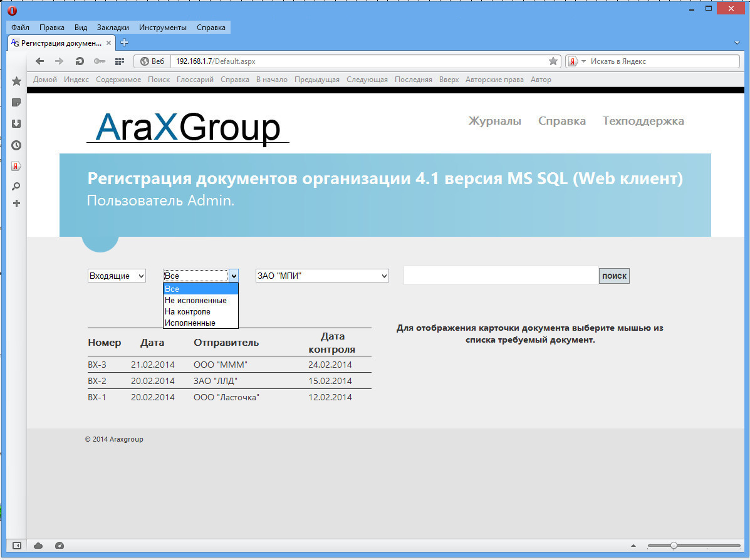Open the Вид menu
Viewport: 750px width, 560px height.
coord(80,28)
